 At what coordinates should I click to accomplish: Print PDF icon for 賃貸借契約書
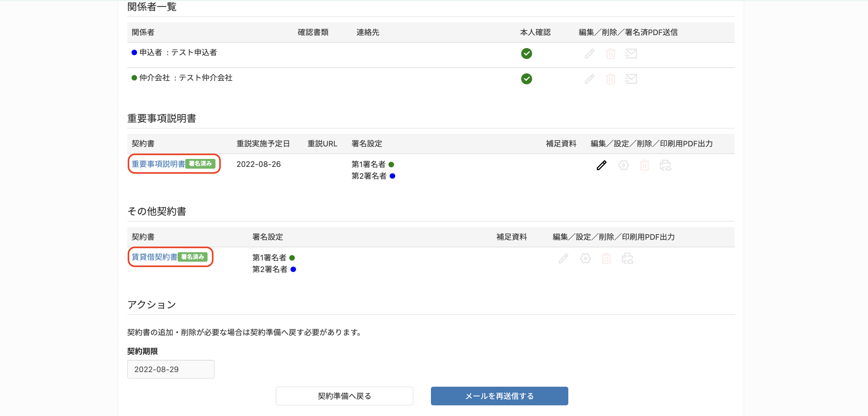[x=627, y=258]
